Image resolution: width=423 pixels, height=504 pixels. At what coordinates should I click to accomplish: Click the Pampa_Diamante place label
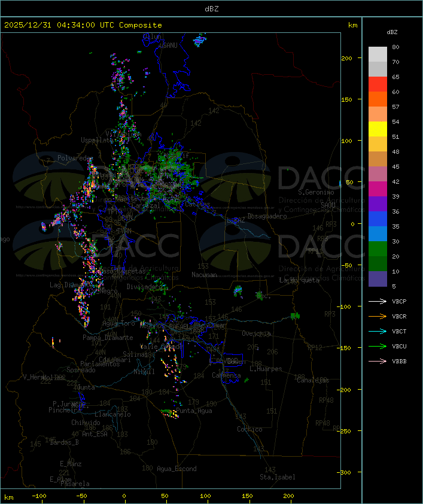pyautogui.click(x=108, y=338)
